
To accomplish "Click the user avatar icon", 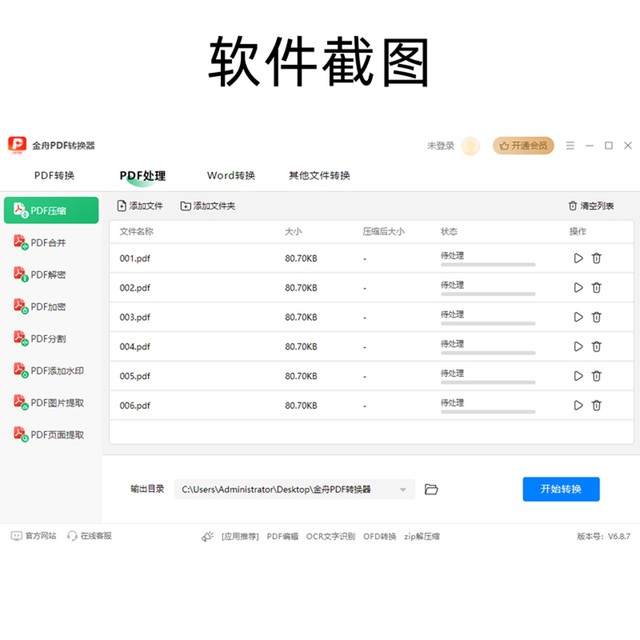I will [x=470, y=146].
